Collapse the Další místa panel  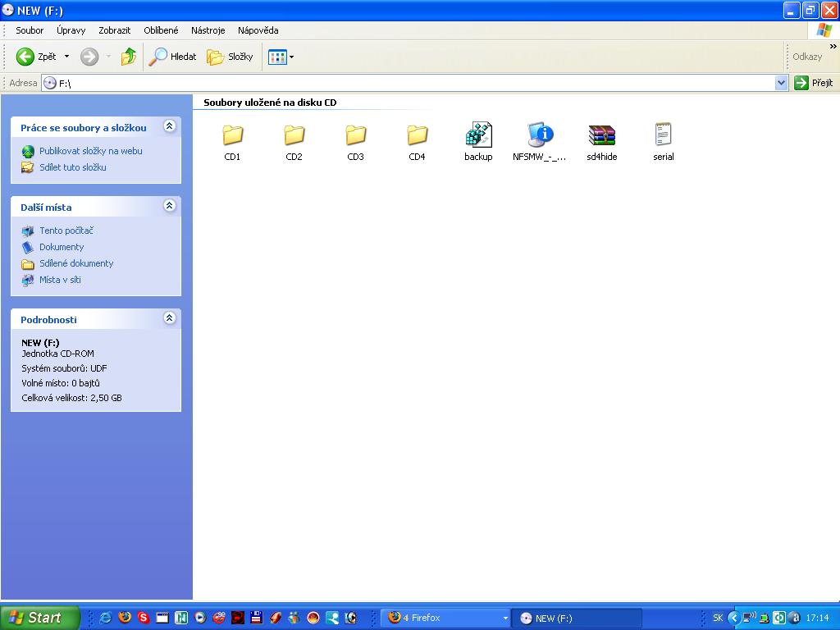coord(169,206)
